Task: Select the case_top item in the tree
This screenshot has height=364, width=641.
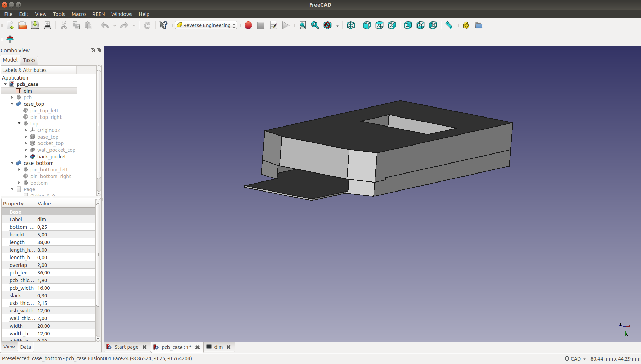Action: point(34,104)
